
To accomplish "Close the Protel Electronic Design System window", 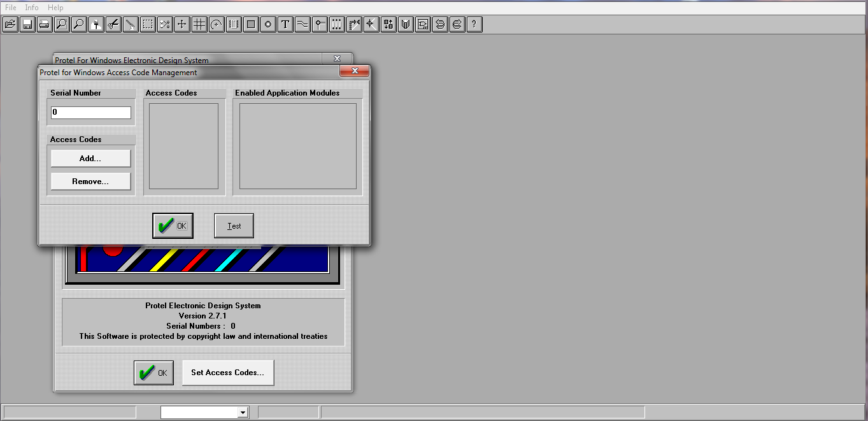I will [337, 59].
